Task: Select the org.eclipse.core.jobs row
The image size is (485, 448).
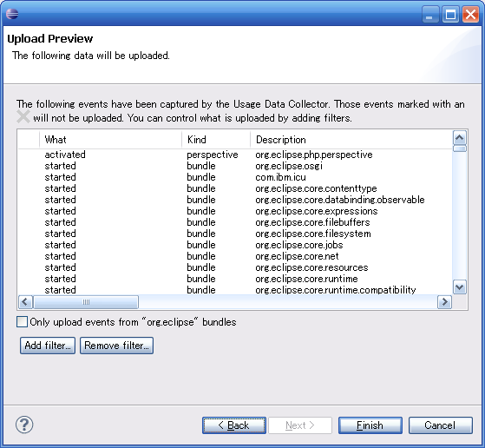Action: pos(235,245)
